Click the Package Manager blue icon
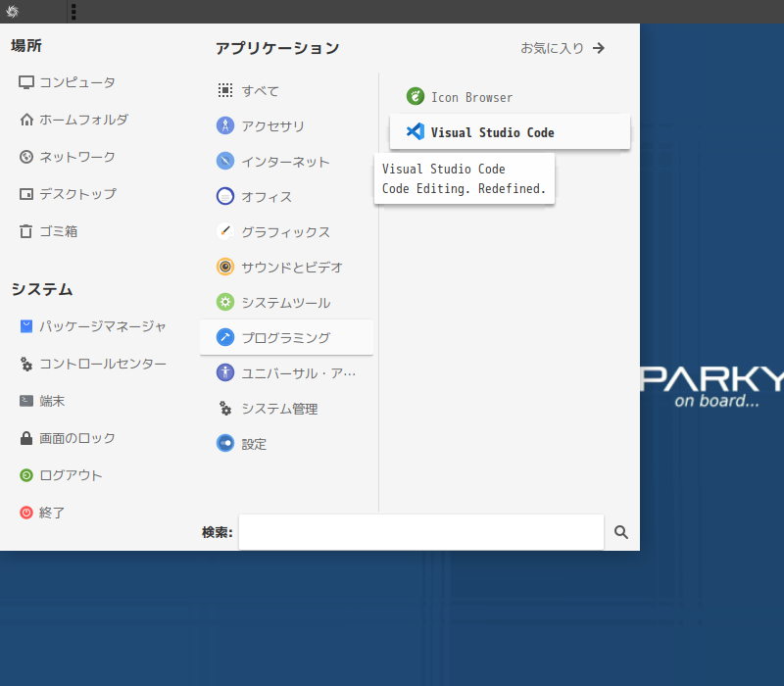 26,326
